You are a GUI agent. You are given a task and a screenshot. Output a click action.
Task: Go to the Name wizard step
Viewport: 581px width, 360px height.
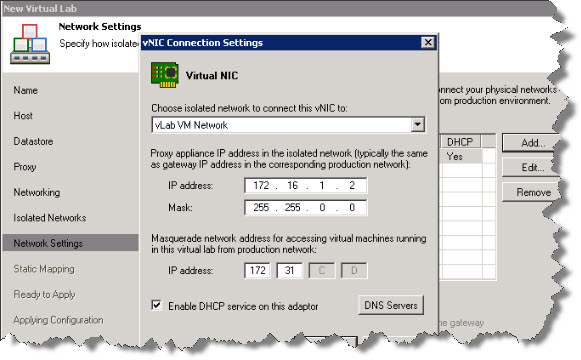(26, 90)
